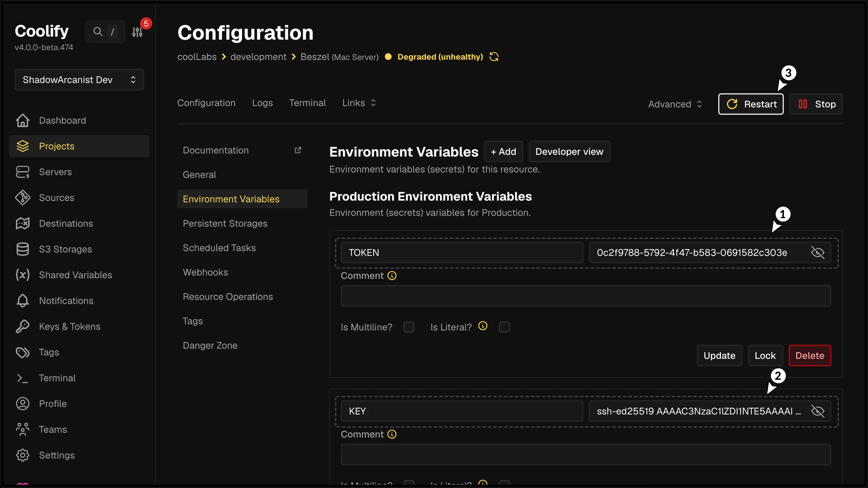868x488 pixels.
Task: Open Keys & Tokens section
Action: [70, 326]
